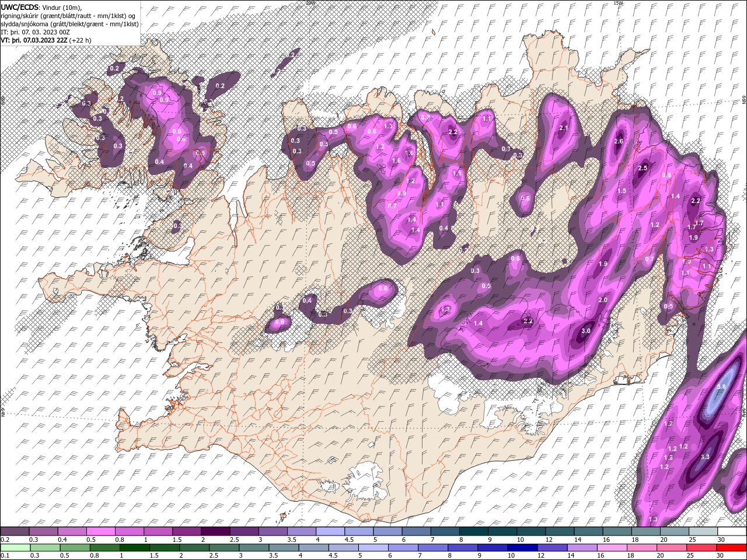
Task: Pick the light blue 5 swatch in rain scale
Action: (x=373, y=547)
